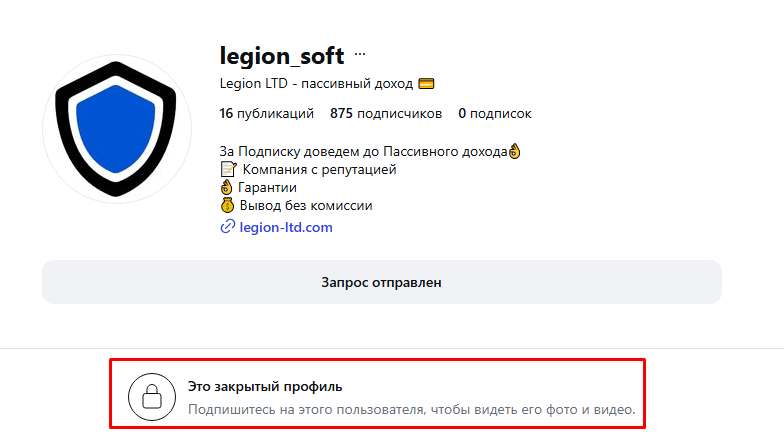
Task: Open the '875 подписчиков' followers list
Action: coord(386,114)
